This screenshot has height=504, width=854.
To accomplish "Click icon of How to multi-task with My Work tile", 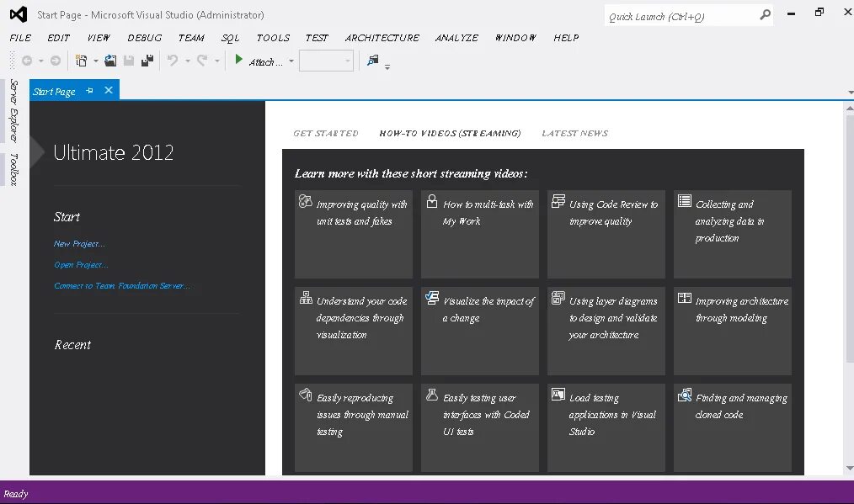I will click(432, 201).
